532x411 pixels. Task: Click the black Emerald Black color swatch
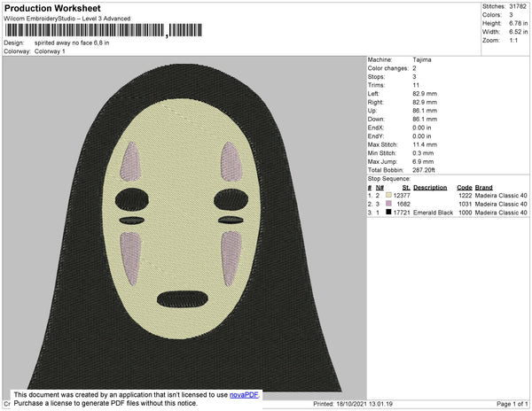pos(388,212)
